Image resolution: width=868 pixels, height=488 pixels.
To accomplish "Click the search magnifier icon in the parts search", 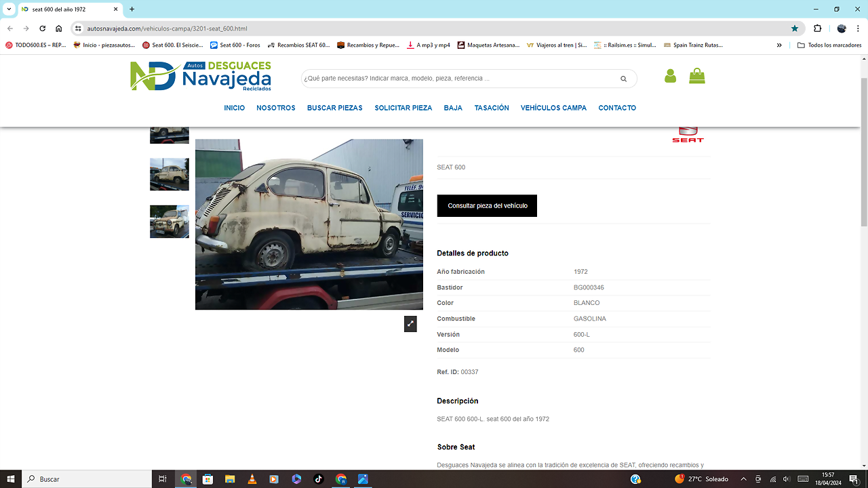I will (x=623, y=79).
